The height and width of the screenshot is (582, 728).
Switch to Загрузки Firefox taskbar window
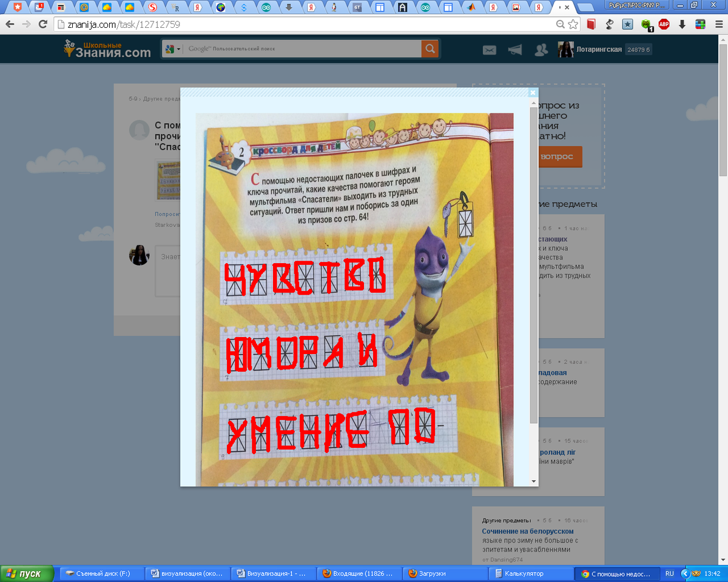coord(445,574)
